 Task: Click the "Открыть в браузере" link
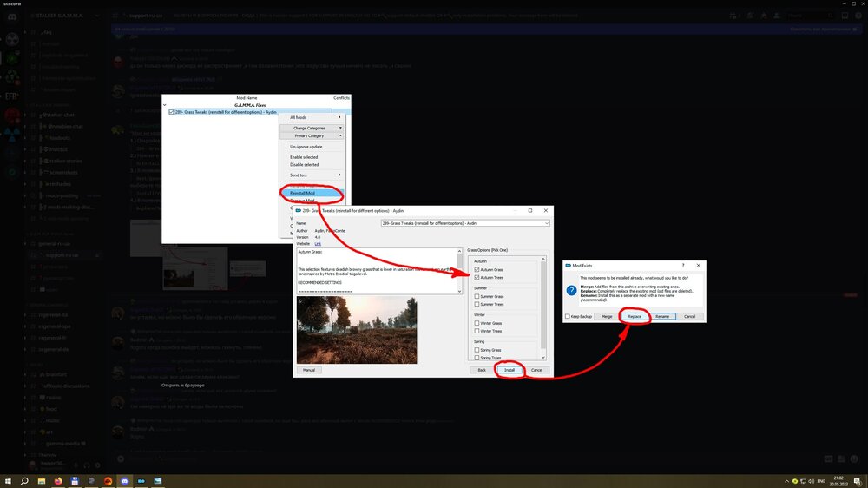pyautogui.click(x=182, y=385)
